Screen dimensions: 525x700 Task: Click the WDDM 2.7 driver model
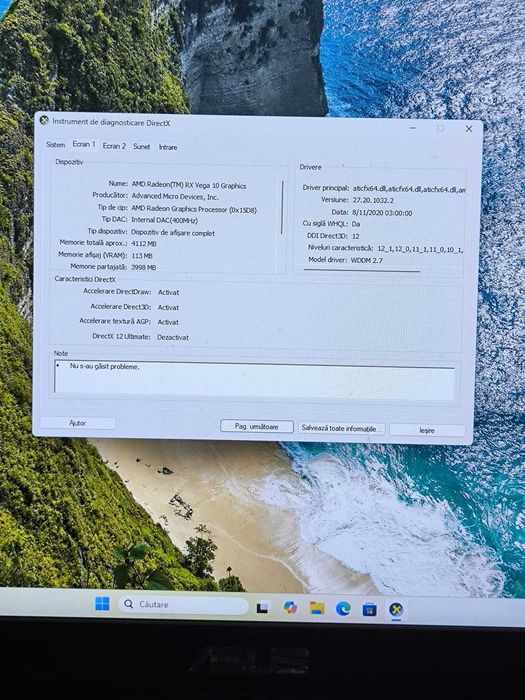point(367,260)
